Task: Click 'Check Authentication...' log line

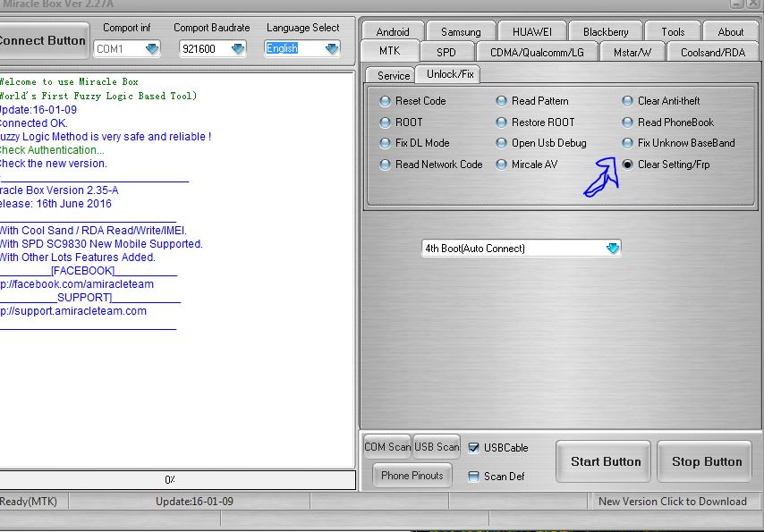Action: [52, 150]
